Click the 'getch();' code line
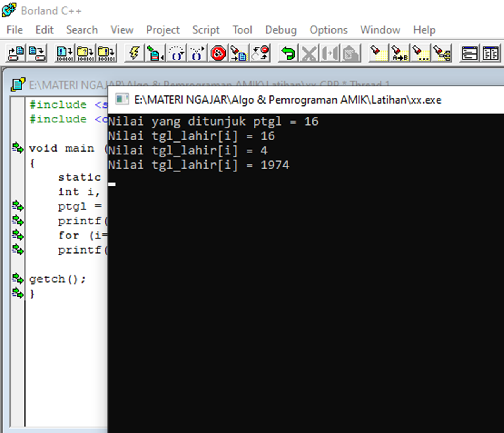 tap(57, 279)
